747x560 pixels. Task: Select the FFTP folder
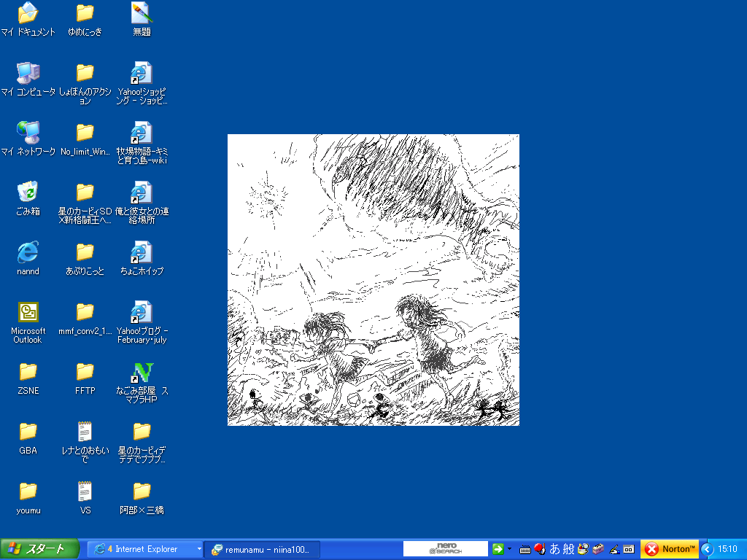[85, 378]
